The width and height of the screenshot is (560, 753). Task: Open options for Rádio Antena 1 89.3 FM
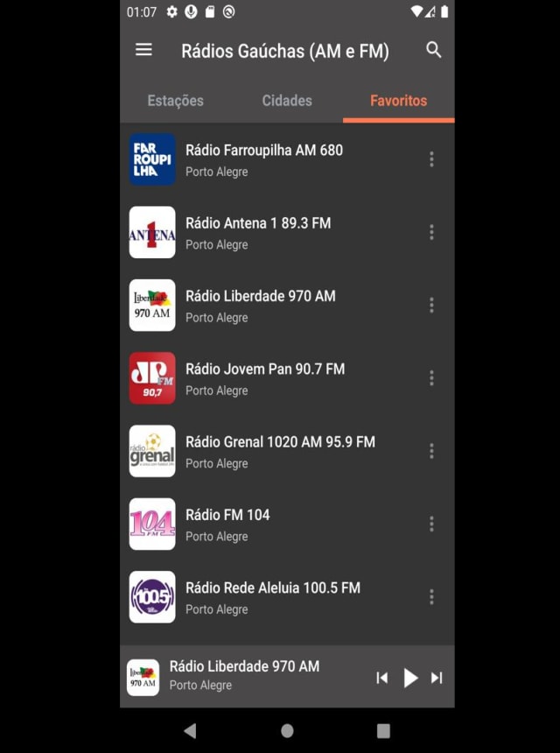[x=431, y=232]
